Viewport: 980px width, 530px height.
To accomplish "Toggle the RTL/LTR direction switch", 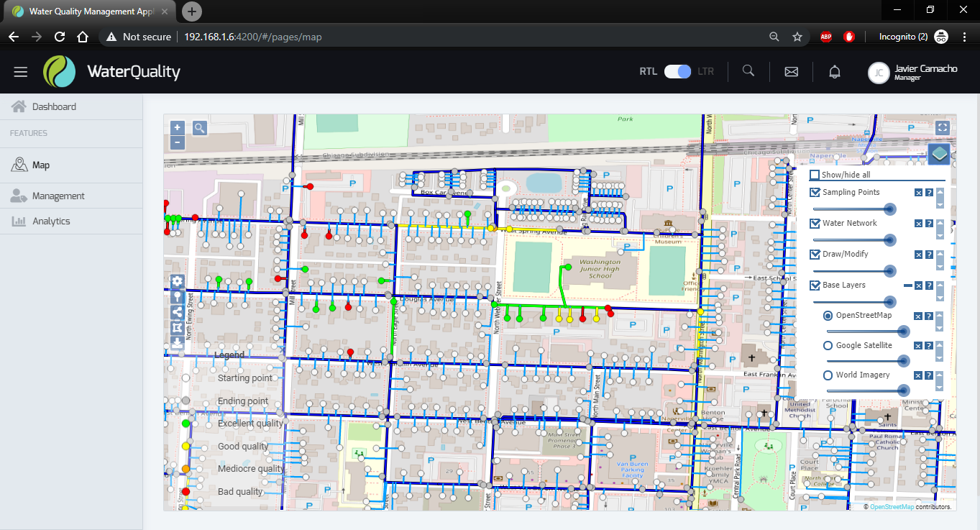I will tap(677, 72).
